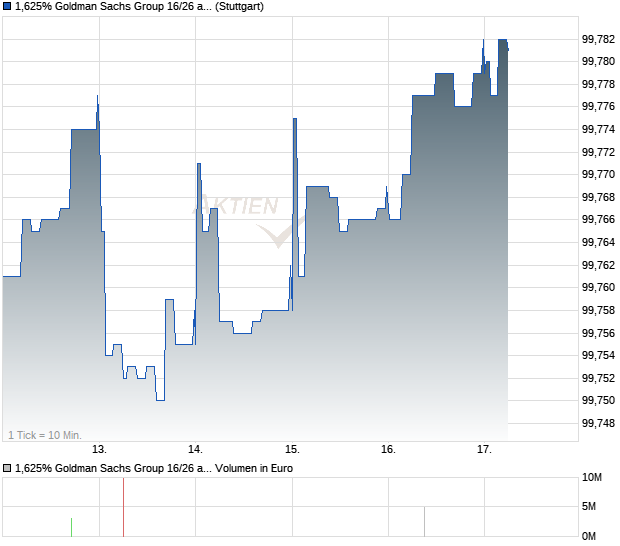Click the 5M volume axis label

coord(589,506)
